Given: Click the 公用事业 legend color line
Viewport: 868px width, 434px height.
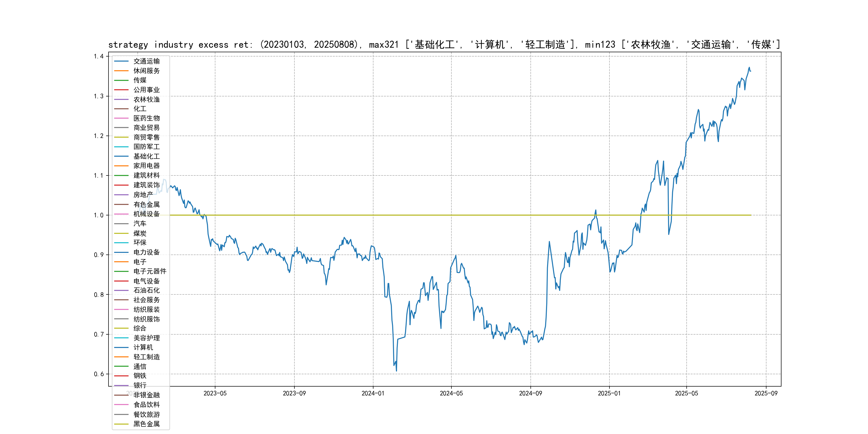Looking at the screenshot, I should [x=121, y=90].
